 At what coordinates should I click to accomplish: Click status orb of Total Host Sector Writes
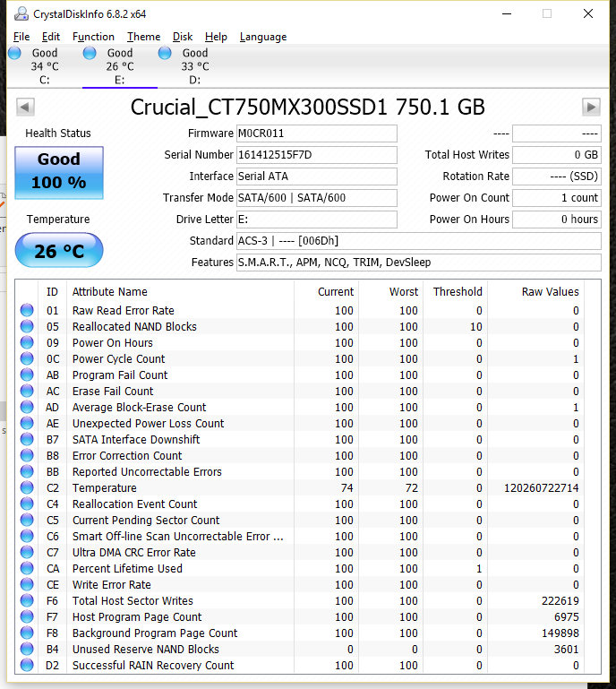(27, 600)
